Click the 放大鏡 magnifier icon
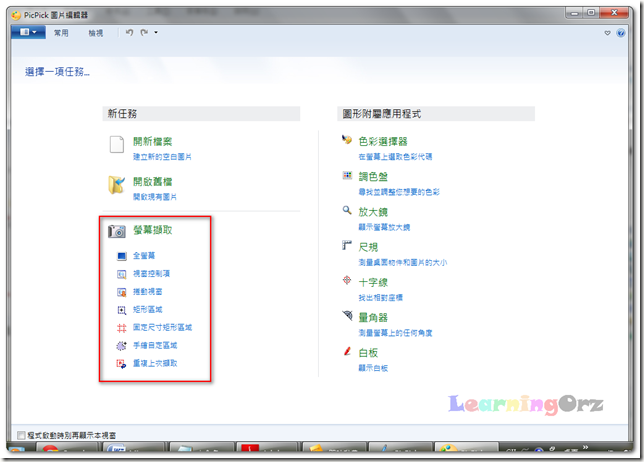 (347, 210)
